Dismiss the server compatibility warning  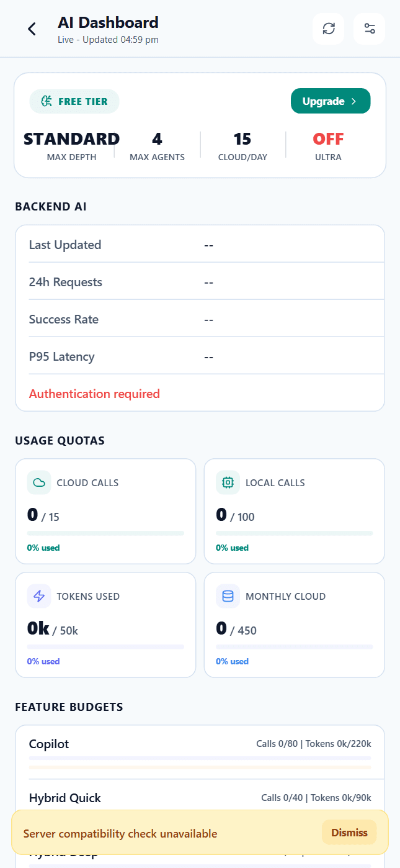(x=349, y=833)
